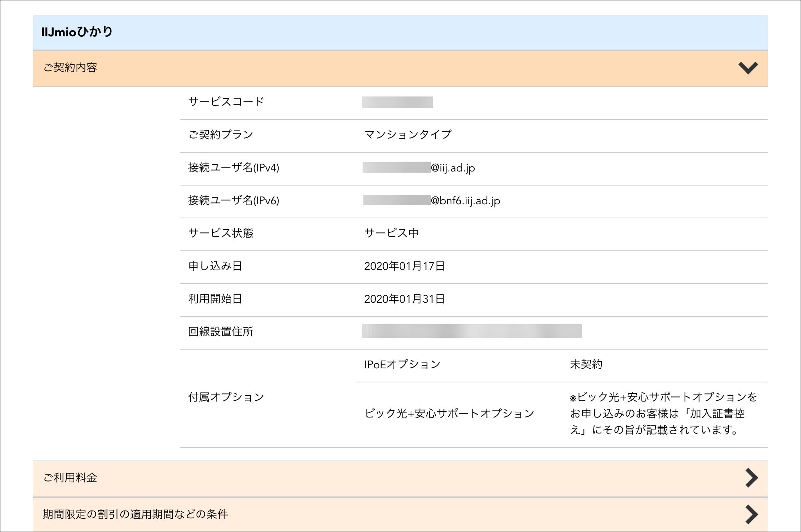
Task: Click the 未契約 status text
Action: pos(586,364)
